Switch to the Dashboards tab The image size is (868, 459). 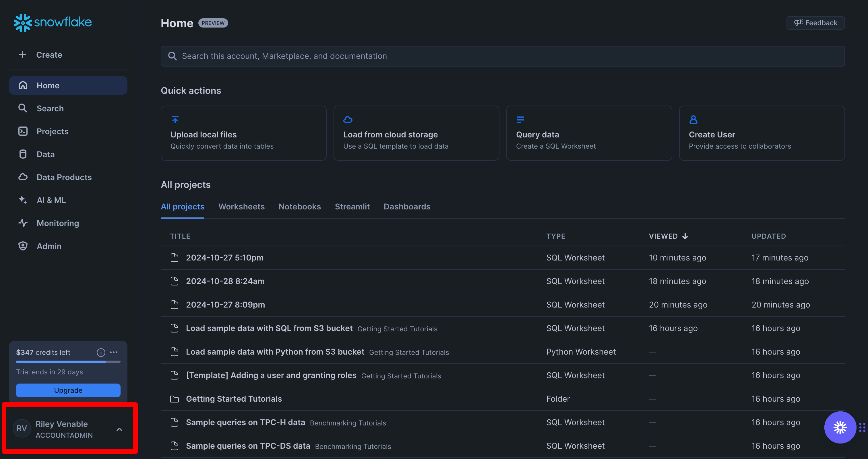pos(407,207)
